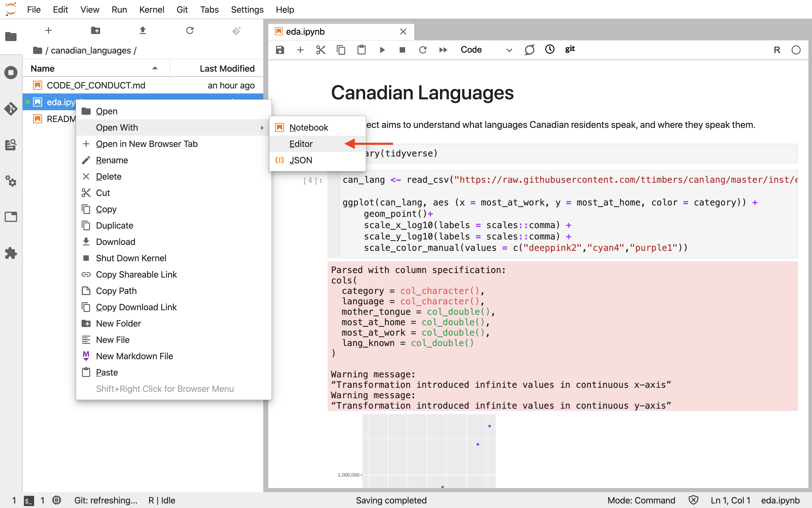The width and height of the screenshot is (812, 508).
Task: Click the canadian_languages breadcrumb folder
Action: (x=91, y=50)
